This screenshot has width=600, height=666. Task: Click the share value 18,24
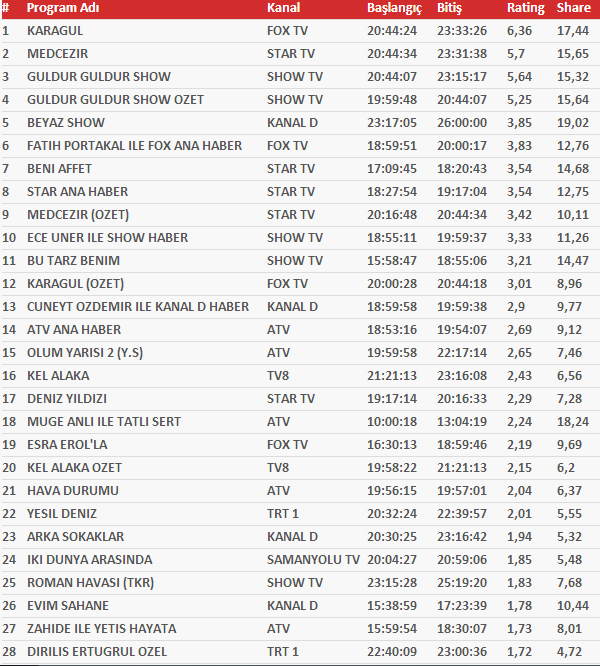[573, 421]
